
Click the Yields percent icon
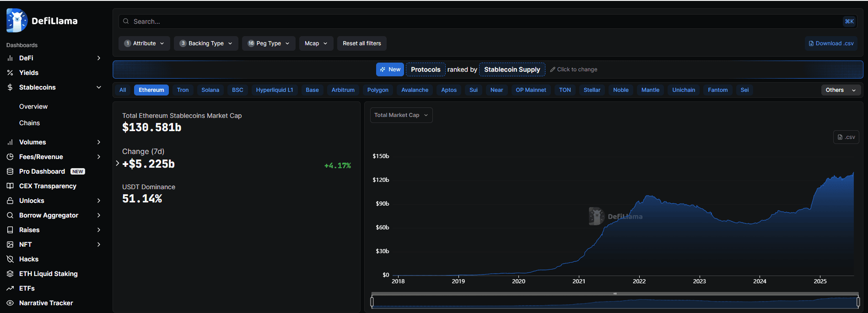click(10, 73)
